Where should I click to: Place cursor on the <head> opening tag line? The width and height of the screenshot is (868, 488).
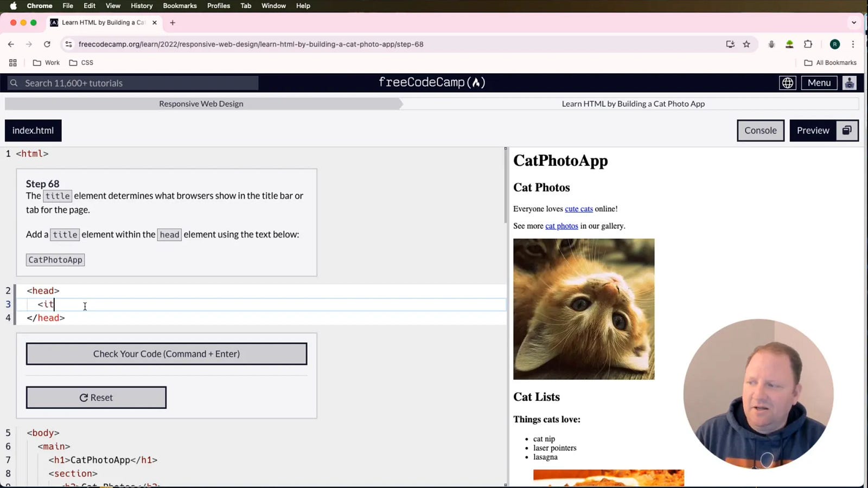point(260,291)
